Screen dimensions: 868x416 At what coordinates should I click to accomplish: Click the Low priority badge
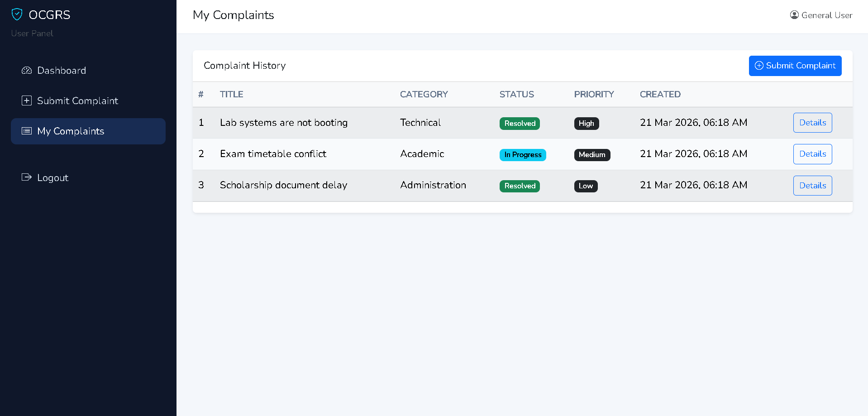tap(586, 186)
